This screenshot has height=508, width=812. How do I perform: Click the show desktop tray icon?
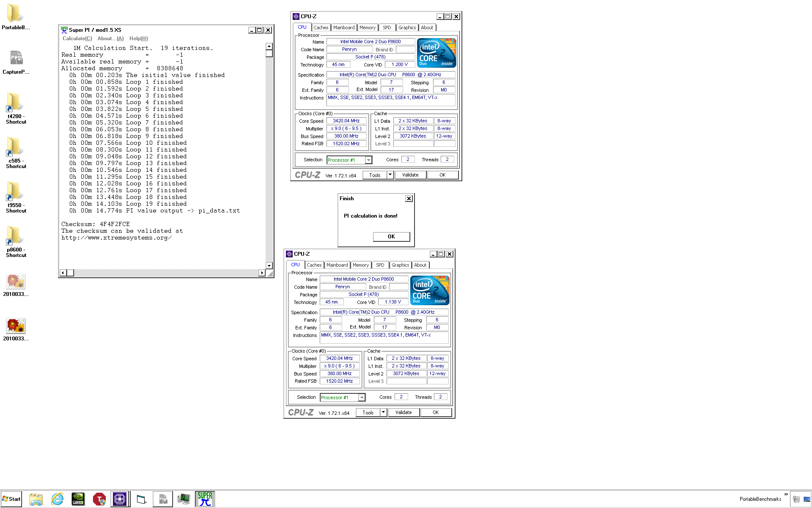point(807,499)
